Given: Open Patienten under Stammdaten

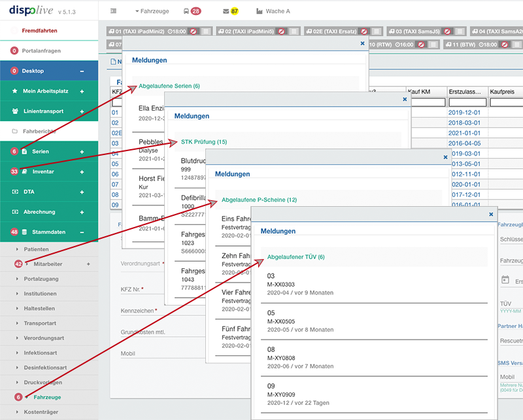Looking at the screenshot, I should tap(36, 249).
